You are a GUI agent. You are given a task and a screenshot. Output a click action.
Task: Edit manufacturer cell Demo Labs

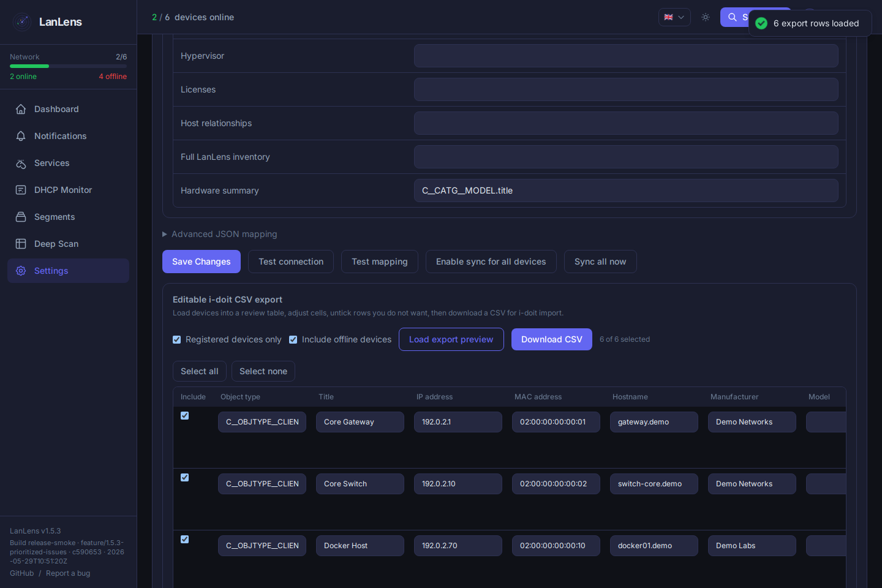pos(752,546)
